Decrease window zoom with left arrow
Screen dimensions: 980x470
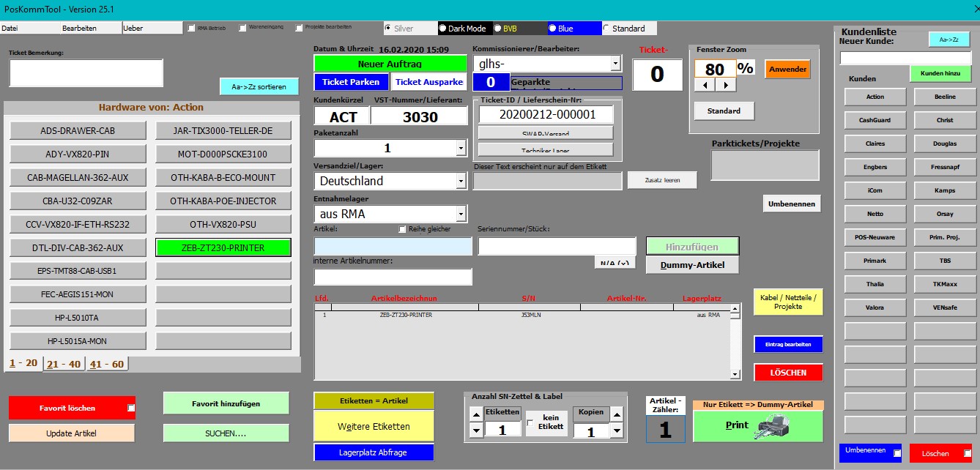click(705, 85)
